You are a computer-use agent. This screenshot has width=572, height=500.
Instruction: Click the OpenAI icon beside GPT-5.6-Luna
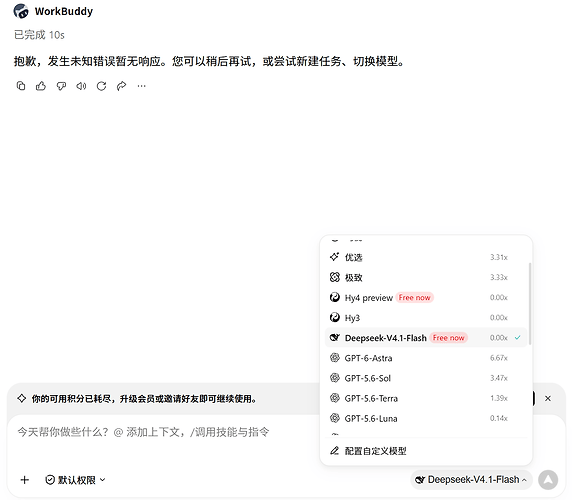[x=335, y=418]
